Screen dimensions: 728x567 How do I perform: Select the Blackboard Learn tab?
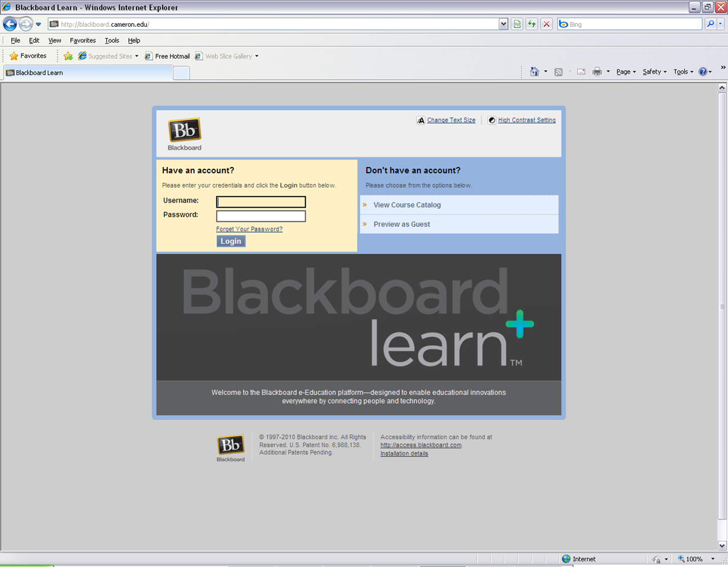(88, 72)
